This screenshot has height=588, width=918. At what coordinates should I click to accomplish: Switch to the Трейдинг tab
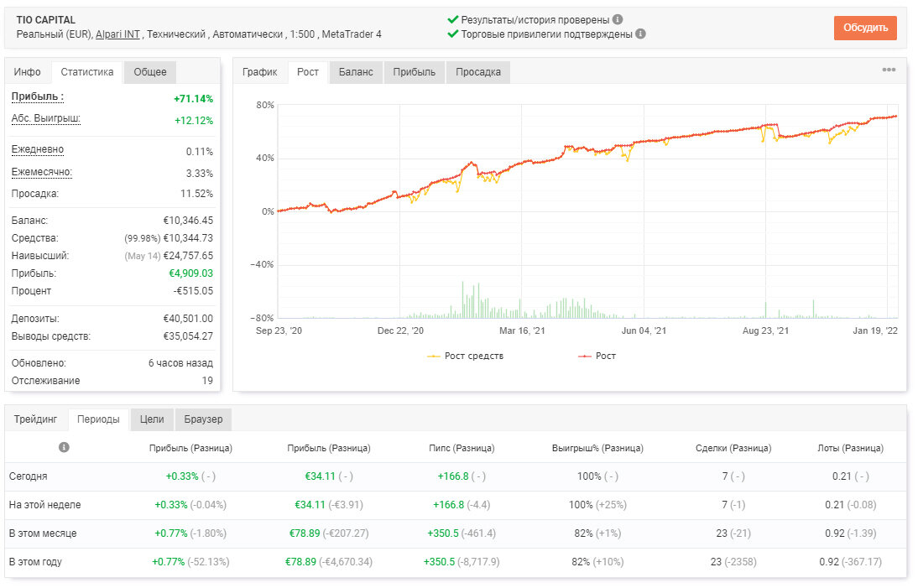(x=36, y=419)
